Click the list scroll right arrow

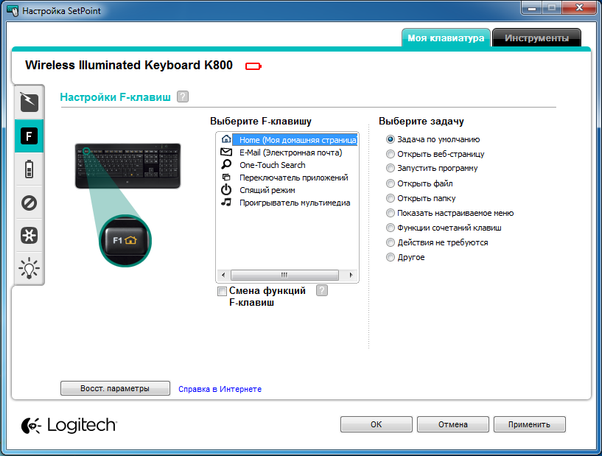[351, 275]
